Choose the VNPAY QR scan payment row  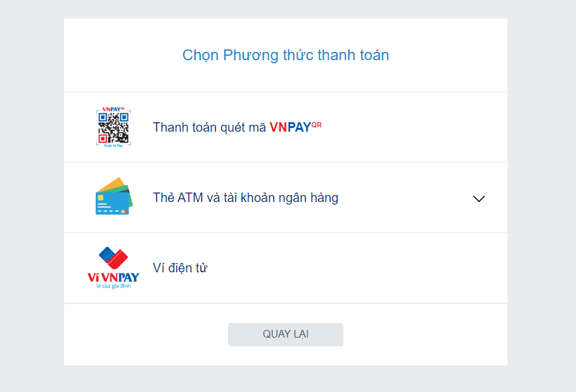coord(286,127)
